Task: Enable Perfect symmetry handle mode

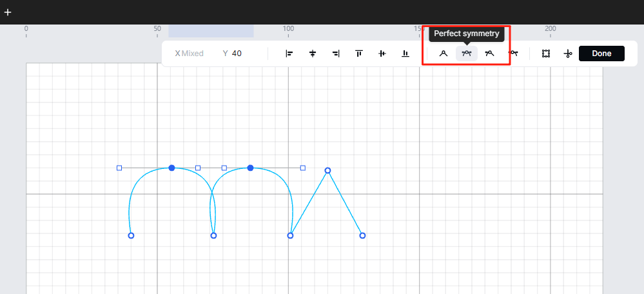Action: [x=467, y=54]
